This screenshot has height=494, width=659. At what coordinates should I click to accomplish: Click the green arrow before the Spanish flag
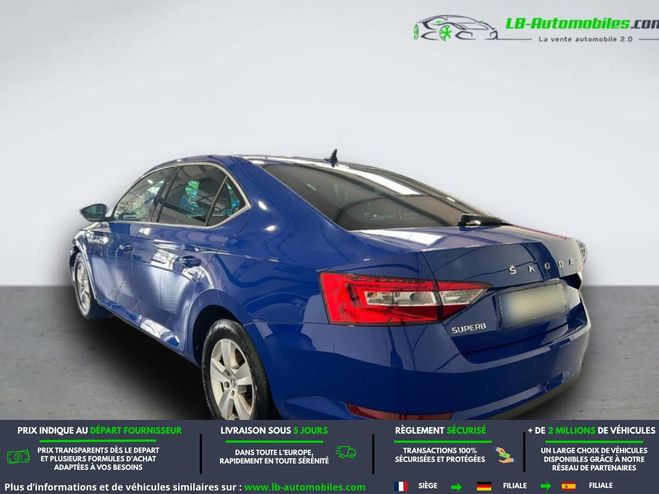tap(545, 487)
